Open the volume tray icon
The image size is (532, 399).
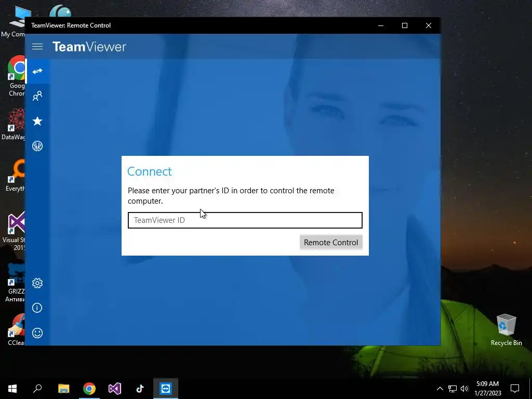(x=464, y=389)
